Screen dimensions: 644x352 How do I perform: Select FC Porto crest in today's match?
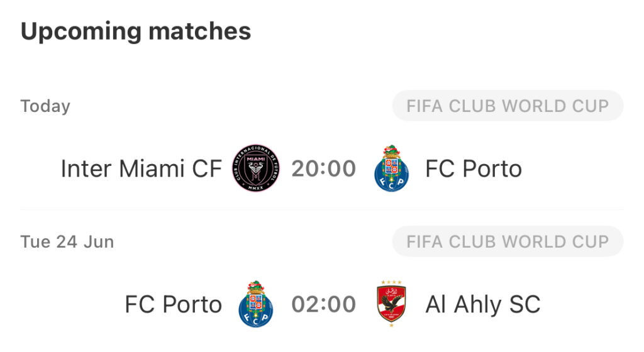391,168
